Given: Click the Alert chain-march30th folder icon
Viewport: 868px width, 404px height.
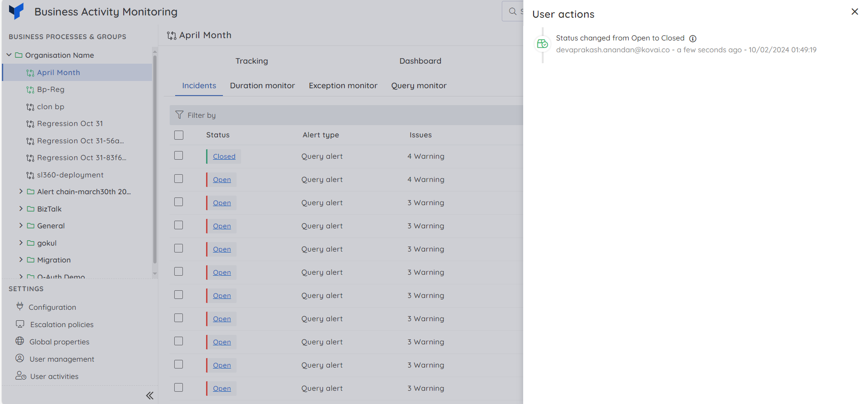Looking at the screenshot, I should click(30, 192).
